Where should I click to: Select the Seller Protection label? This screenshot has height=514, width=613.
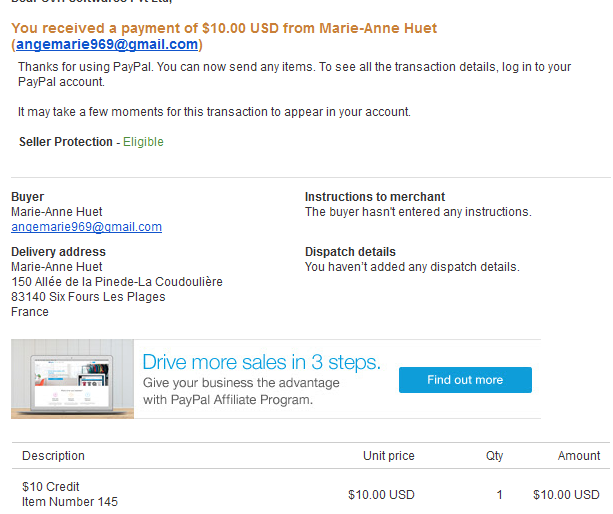[66, 142]
